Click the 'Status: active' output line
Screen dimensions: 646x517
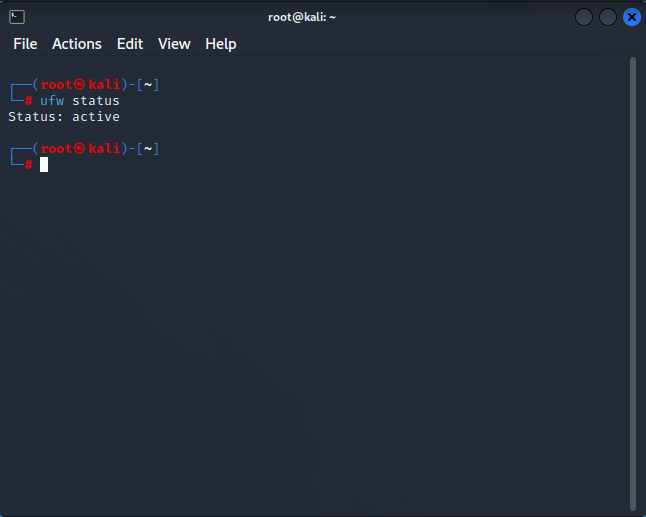tap(64, 117)
